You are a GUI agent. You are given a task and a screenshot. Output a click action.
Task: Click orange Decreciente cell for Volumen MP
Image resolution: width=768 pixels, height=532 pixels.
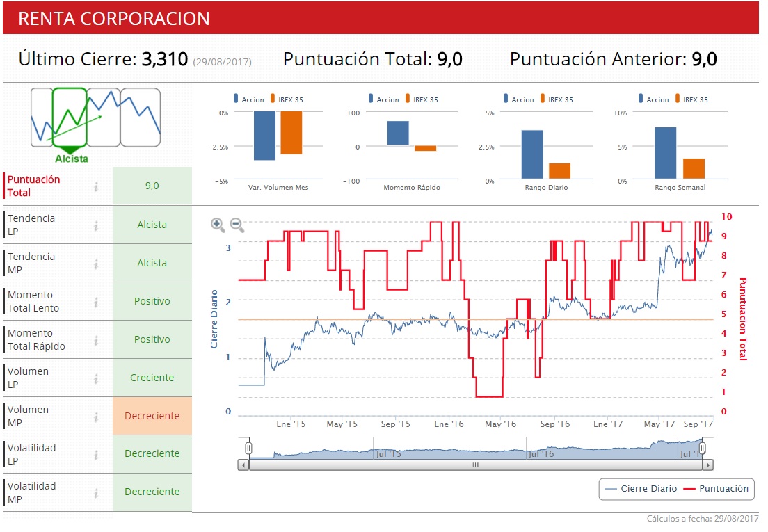152,416
